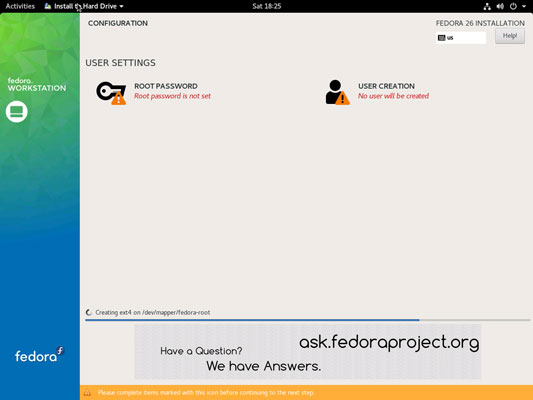Click the CONFIGURATION heading

[x=118, y=23]
